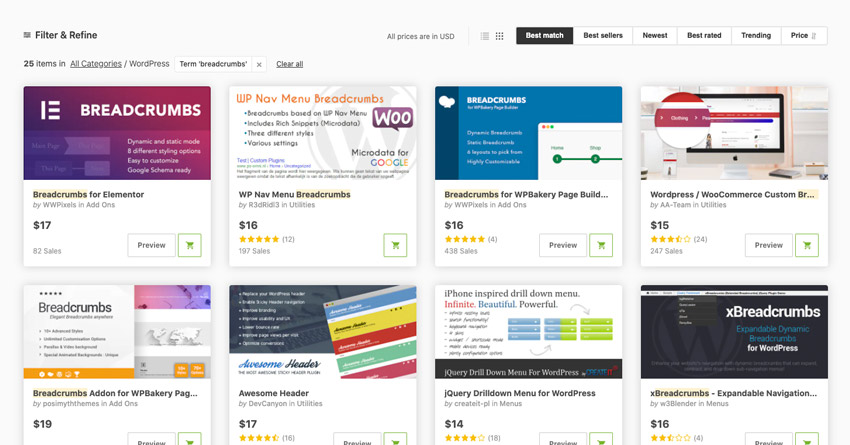Open Breadcrumbs for WPBakery Page Build... title
This screenshot has height=445, width=850.
[x=526, y=195]
